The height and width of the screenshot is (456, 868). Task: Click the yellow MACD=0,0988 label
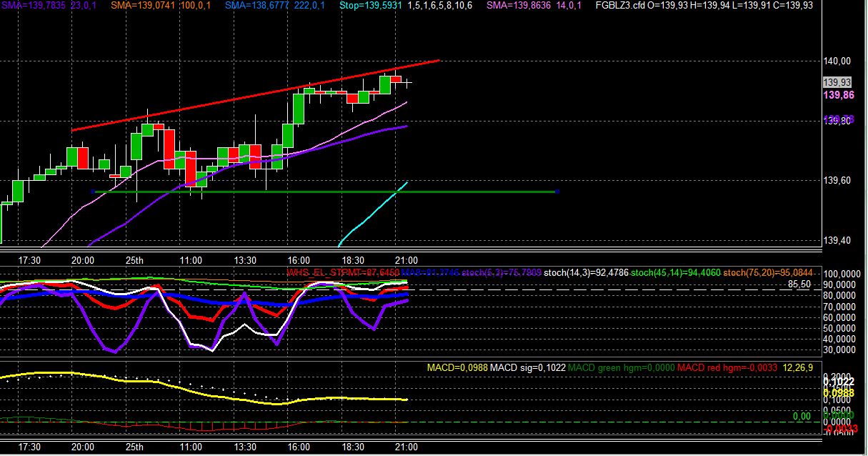pyautogui.click(x=457, y=367)
